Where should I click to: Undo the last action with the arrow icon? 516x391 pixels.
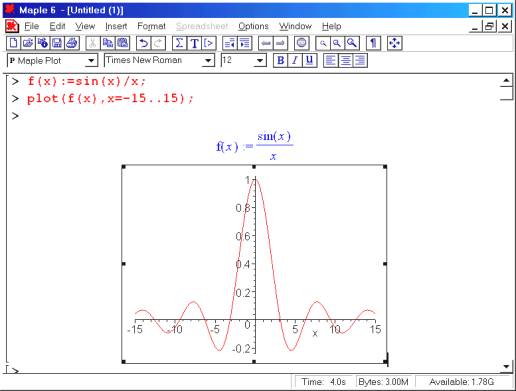pos(144,43)
